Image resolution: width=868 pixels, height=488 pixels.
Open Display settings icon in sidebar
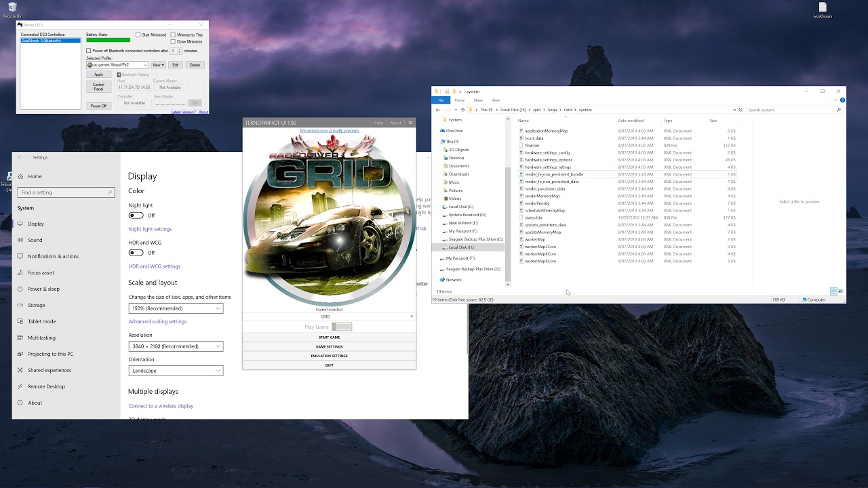click(x=20, y=224)
